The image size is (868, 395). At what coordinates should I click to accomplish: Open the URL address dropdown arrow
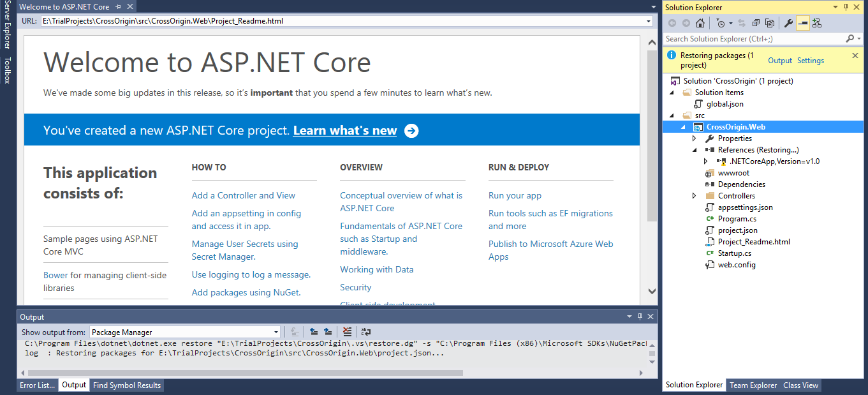[x=649, y=21]
